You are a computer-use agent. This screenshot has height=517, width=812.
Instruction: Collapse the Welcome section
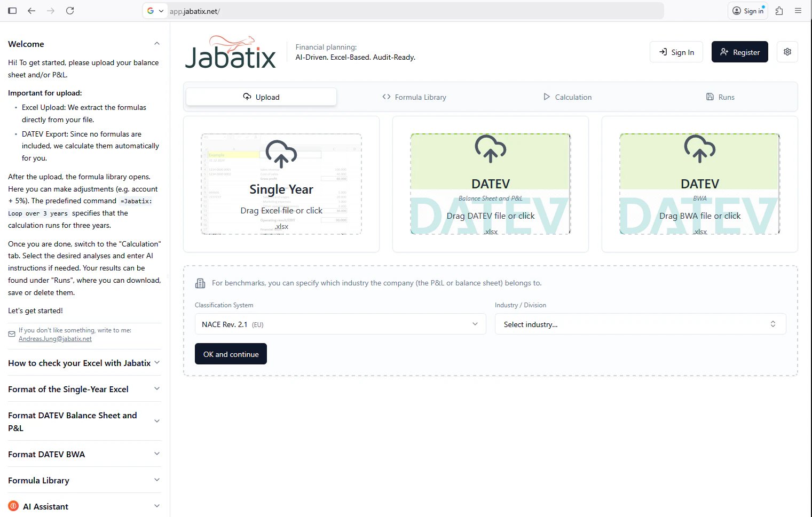coord(157,43)
